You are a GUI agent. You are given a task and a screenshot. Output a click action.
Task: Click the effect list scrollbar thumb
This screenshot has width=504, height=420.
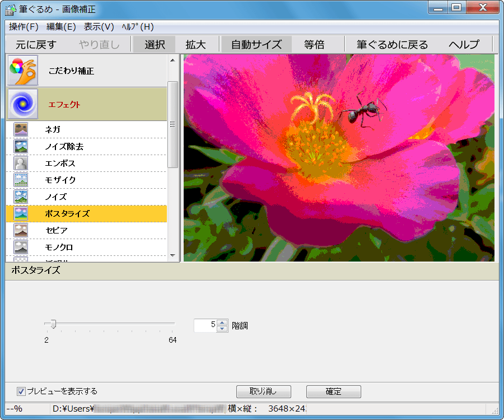(172, 124)
